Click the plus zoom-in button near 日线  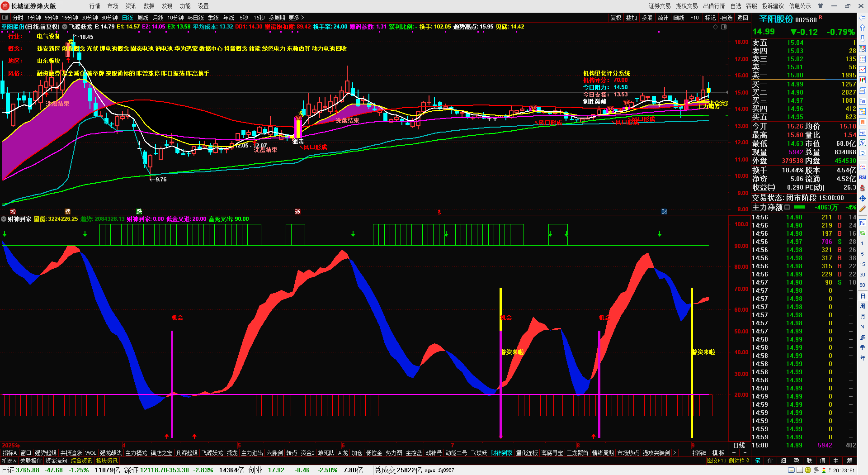[x=734, y=453]
